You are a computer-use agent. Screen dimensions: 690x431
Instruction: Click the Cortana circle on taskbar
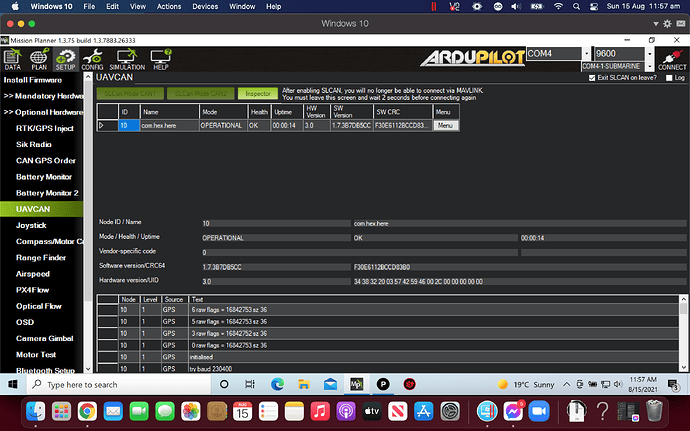point(224,384)
